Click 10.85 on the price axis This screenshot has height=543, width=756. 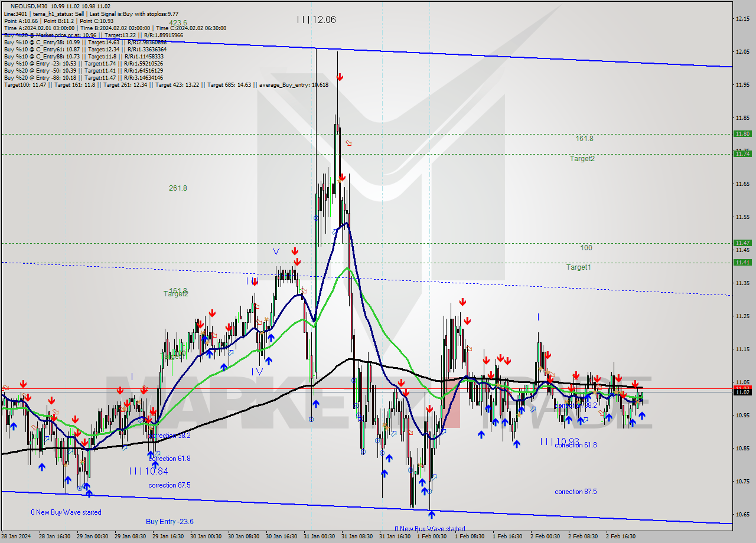pos(742,449)
